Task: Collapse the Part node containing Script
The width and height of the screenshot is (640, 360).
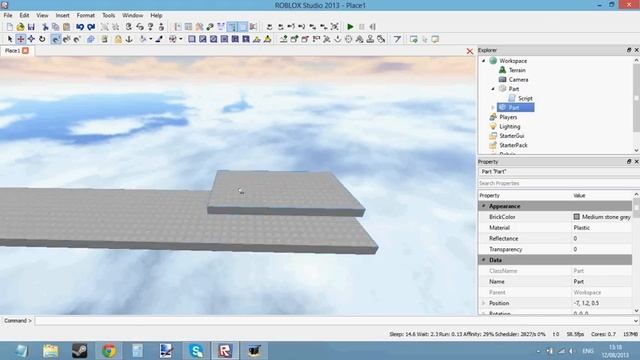Action: click(x=493, y=89)
